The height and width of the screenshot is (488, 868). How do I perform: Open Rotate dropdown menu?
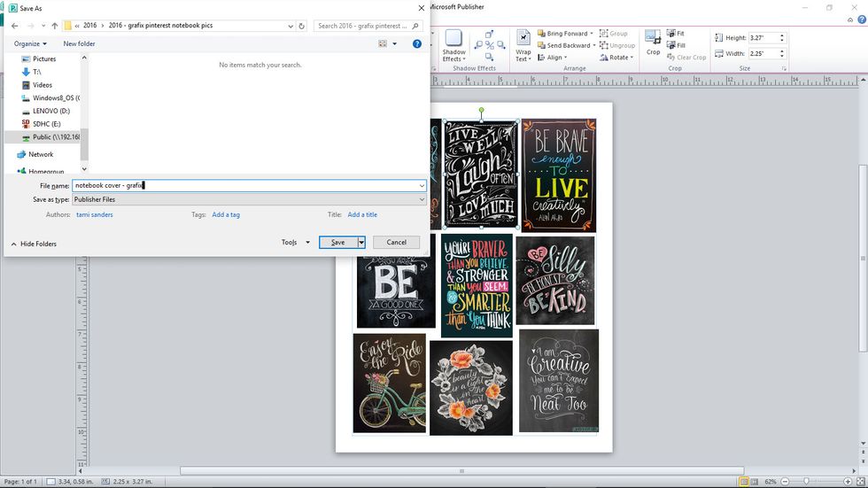616,58
